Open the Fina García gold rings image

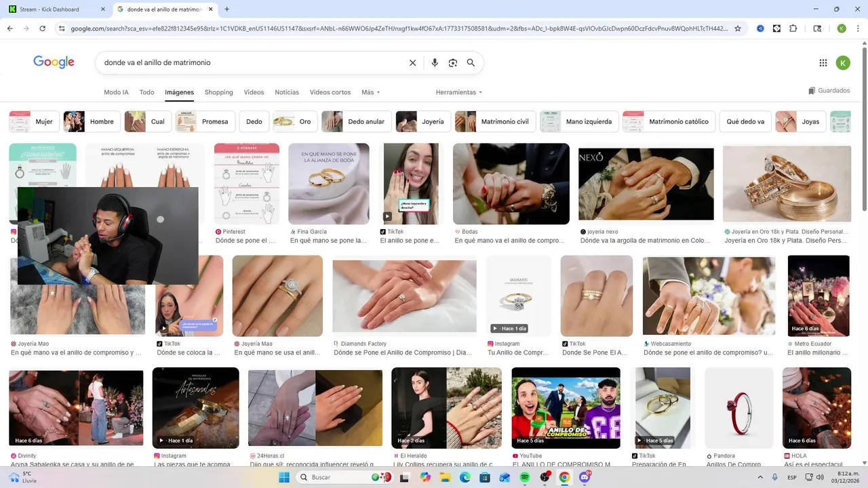coord(329,184)
